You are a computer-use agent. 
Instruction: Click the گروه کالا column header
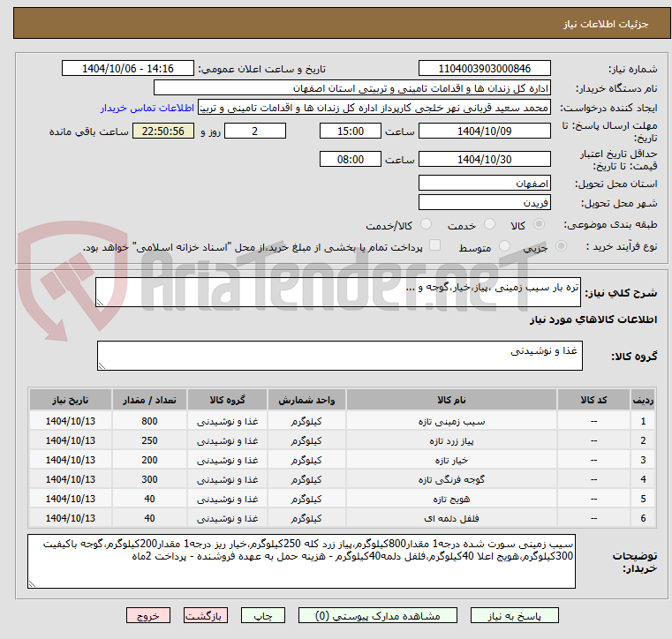227,400
